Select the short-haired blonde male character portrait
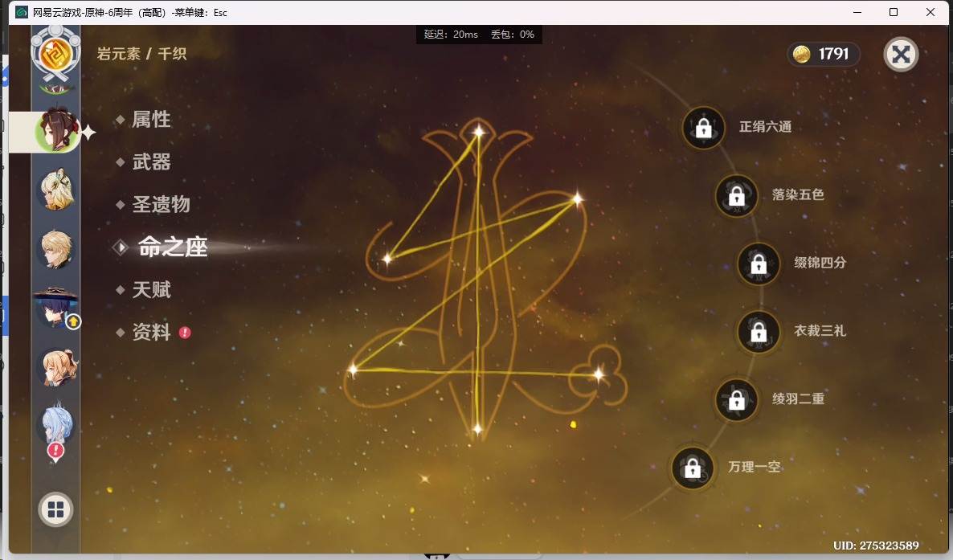Viewport: 953px width, 560px height. (x=56, y=249)
